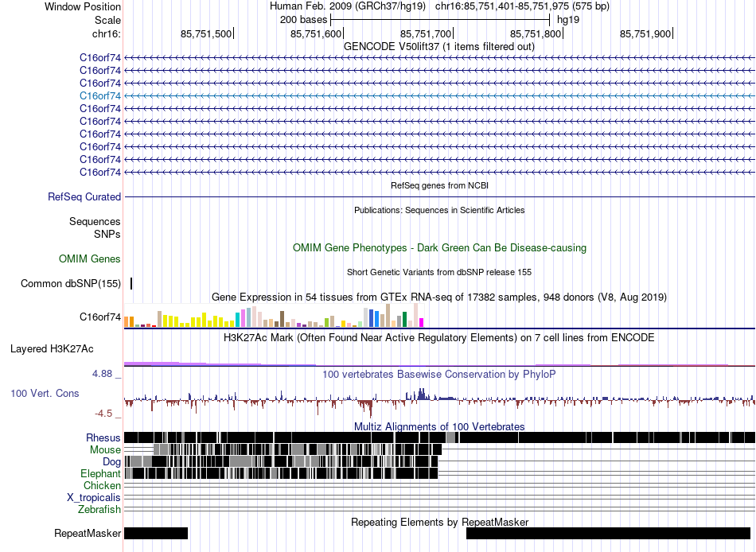This screenshot has height=552, width=756.
Task: Click the Rhesus species label
Action: [103, 437]
